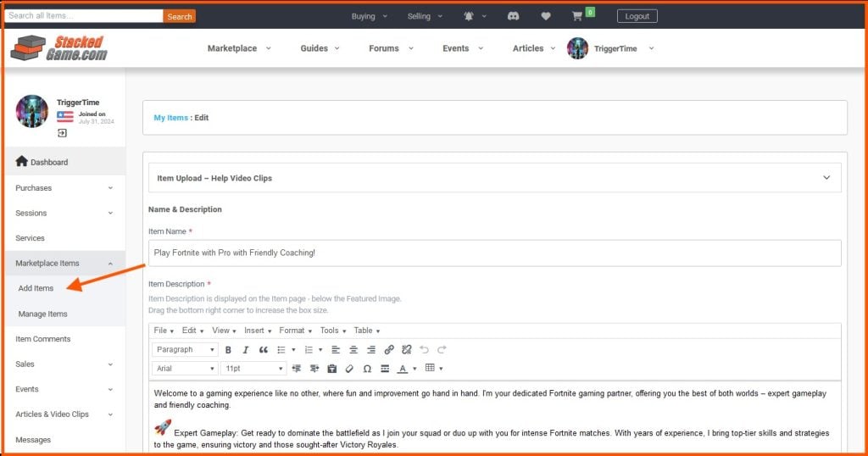The image size is (868, 456).
Task: Click the Item Name input field
Action: click(x=495, y=253)
